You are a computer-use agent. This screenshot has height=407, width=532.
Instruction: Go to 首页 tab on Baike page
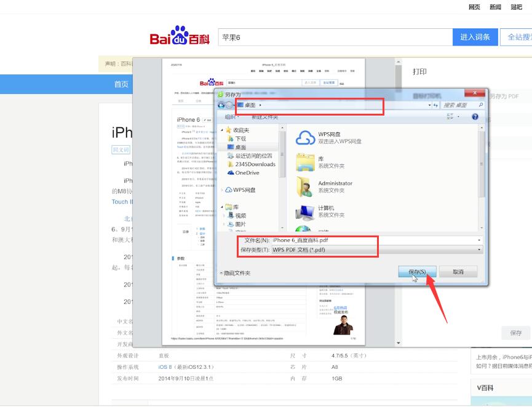click(x=121, y=84)
